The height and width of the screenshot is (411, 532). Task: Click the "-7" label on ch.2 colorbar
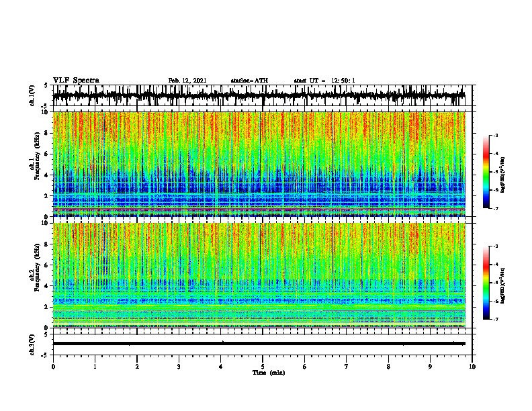pyautogui.click(x=495, y=319)
